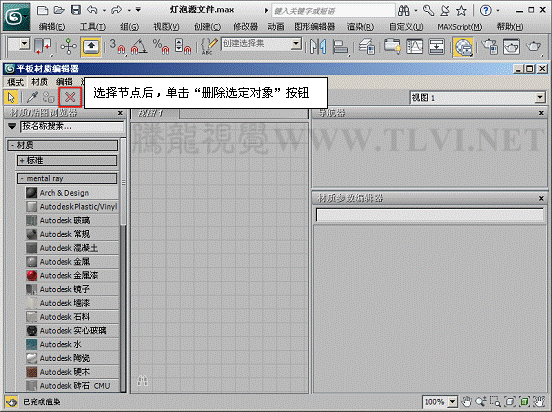Click the Undo arrow icon
552x412 pixels.
(92, 10)
